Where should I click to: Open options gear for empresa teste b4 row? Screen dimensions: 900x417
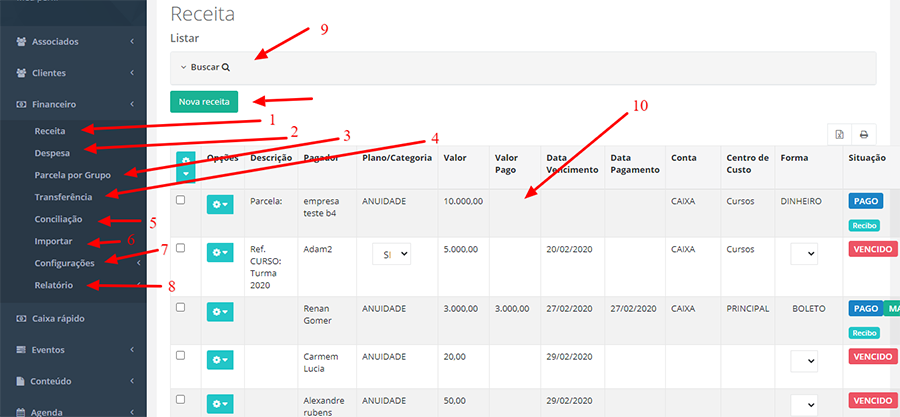[219, 203]
